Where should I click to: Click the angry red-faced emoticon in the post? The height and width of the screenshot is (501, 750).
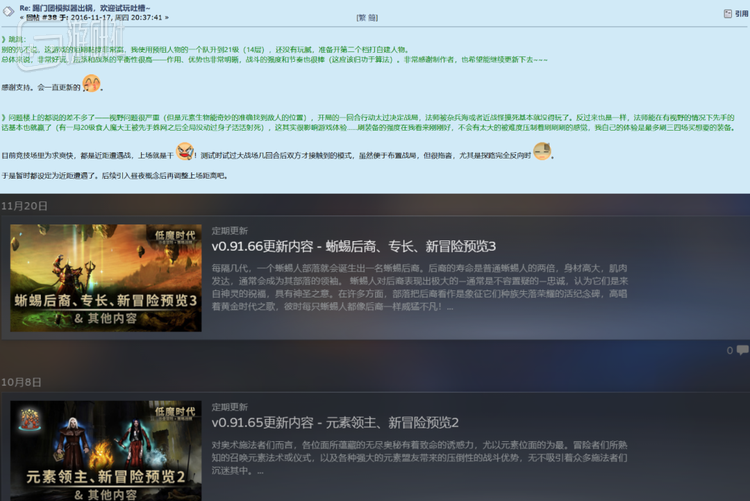click(x=185, y=151)
